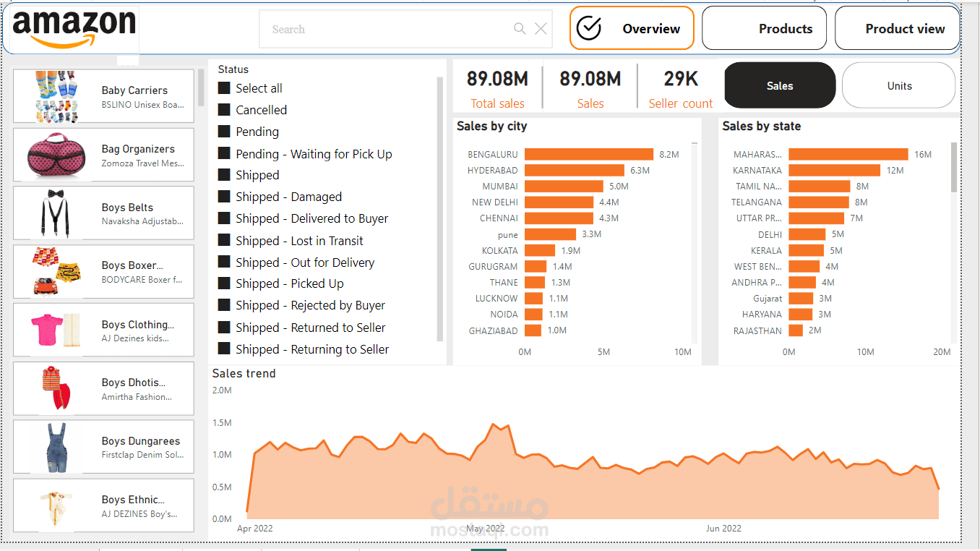Toggle Shipped - Lost in Transit checkbox
Screen dimensions: 980x551
[x=224, y=240]
